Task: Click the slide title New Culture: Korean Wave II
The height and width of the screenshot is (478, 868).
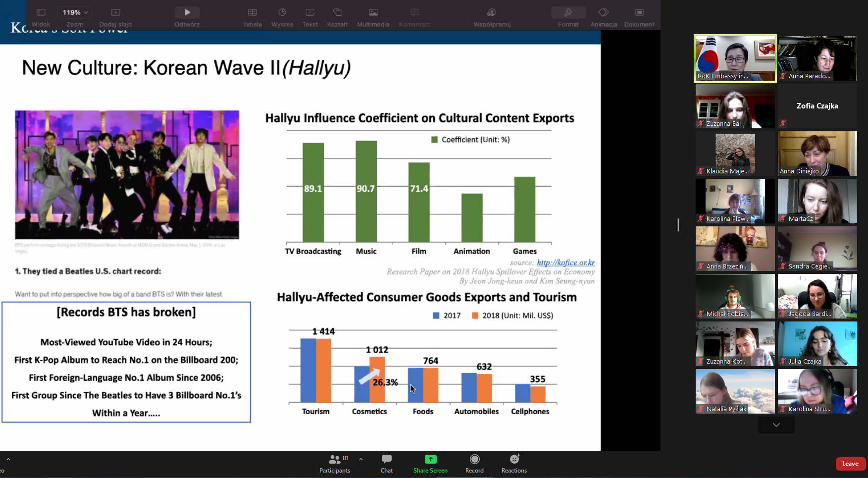Action: 186,68
